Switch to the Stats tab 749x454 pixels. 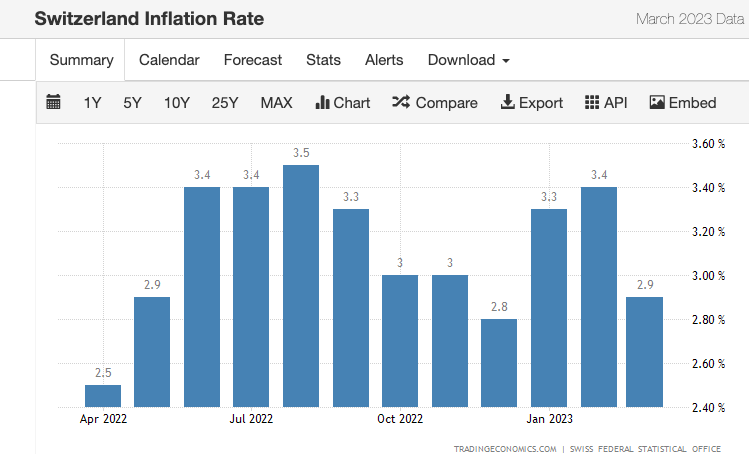click(323, 60)
